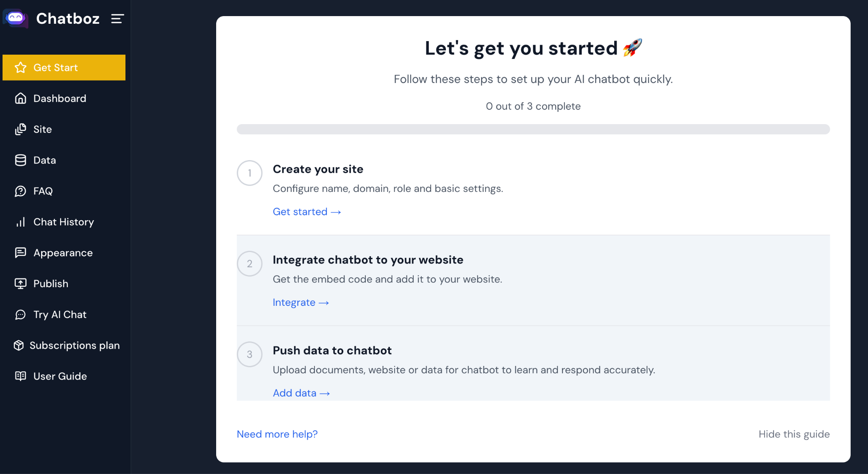
Task: Click the step 1 circle marker
Action: point(250,173)
